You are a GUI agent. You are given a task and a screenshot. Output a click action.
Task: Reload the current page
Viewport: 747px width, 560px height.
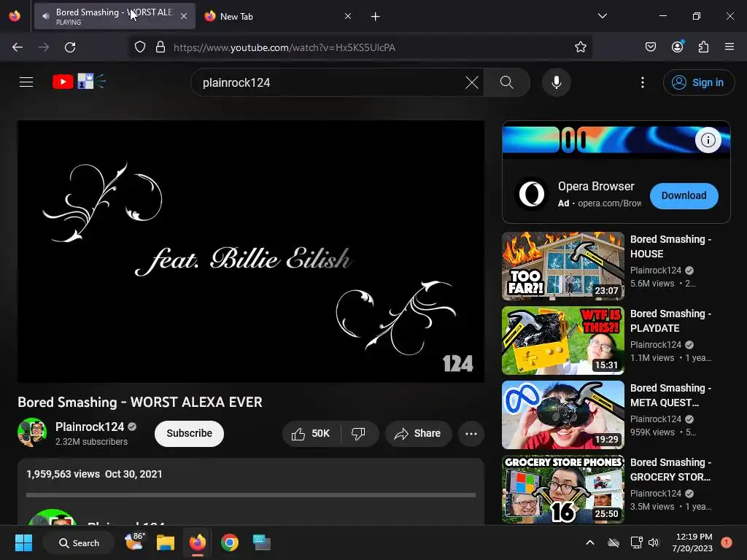[x=70, y=47]
